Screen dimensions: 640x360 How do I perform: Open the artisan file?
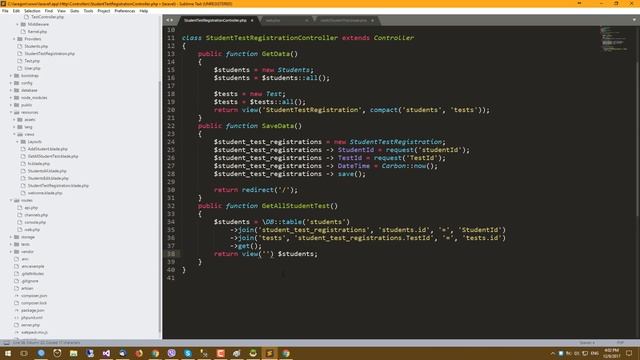[x=27, y=289]
